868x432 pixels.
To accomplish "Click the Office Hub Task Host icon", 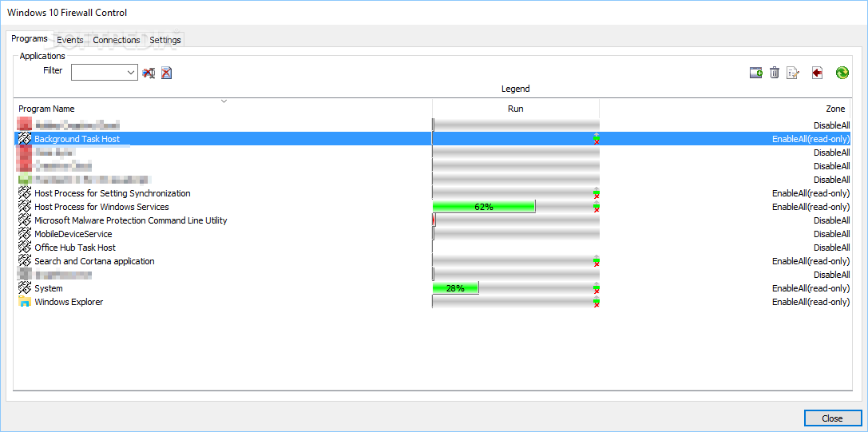I will coord(25,248).
